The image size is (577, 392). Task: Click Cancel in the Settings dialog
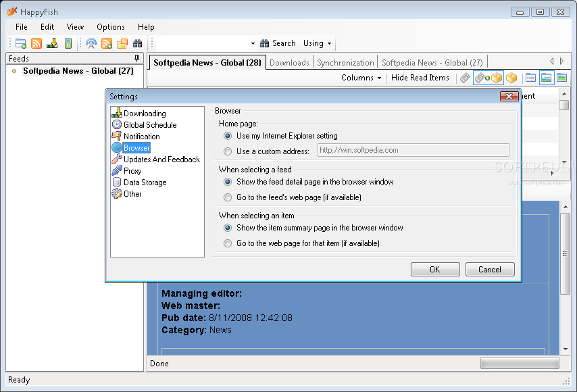point(490,270)
